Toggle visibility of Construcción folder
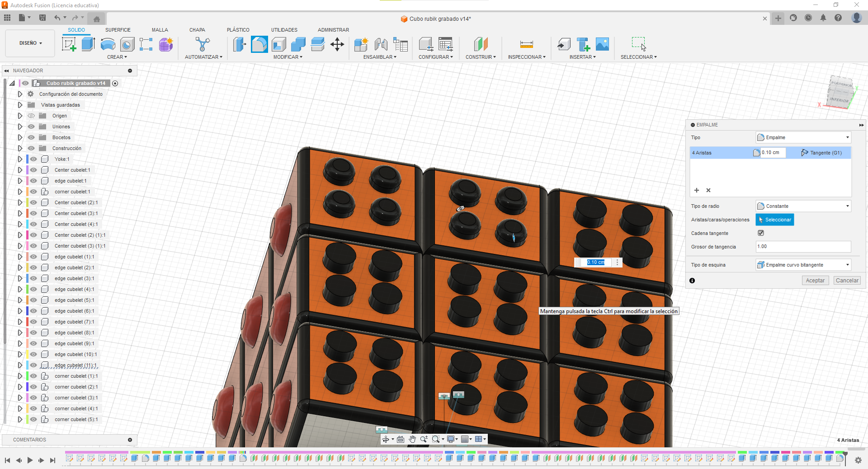 pos(31,148)
